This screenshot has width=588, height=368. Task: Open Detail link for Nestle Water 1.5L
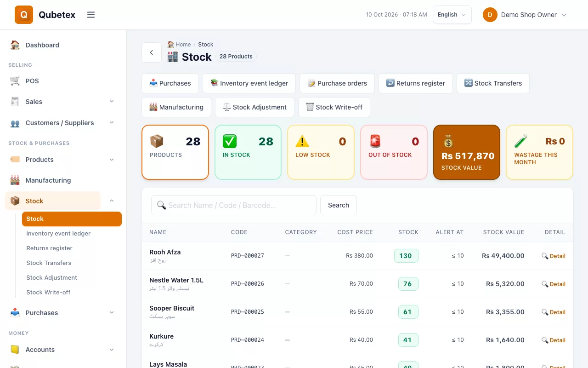[x=554, y=284]
